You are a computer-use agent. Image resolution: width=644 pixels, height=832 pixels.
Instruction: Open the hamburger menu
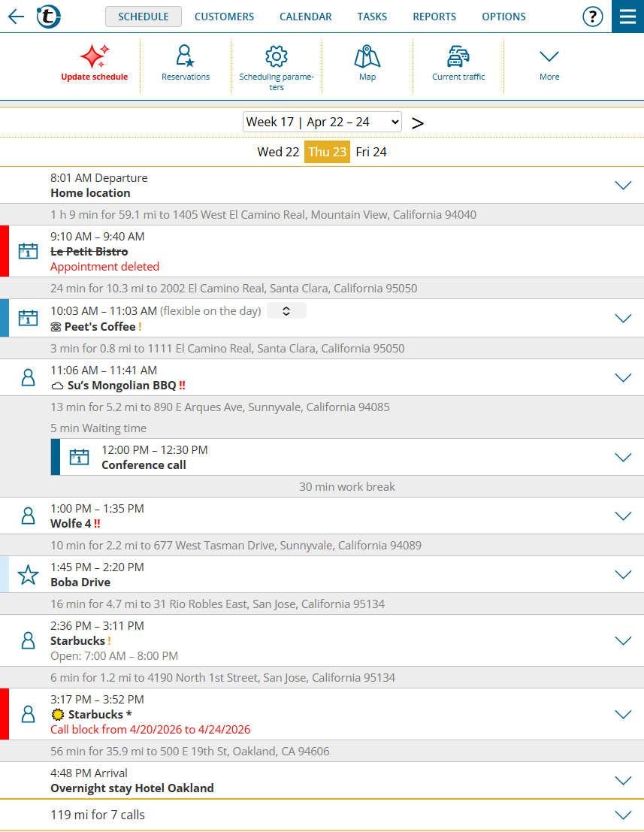click(627, 17)
